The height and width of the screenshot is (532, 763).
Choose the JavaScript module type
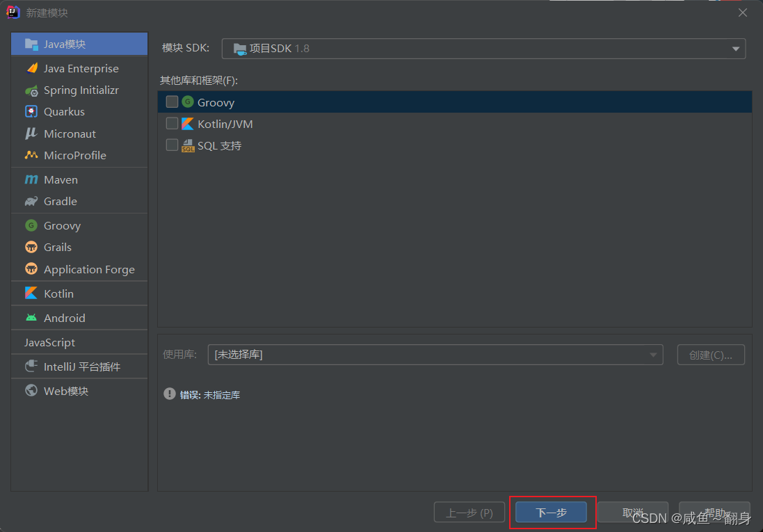79,342
